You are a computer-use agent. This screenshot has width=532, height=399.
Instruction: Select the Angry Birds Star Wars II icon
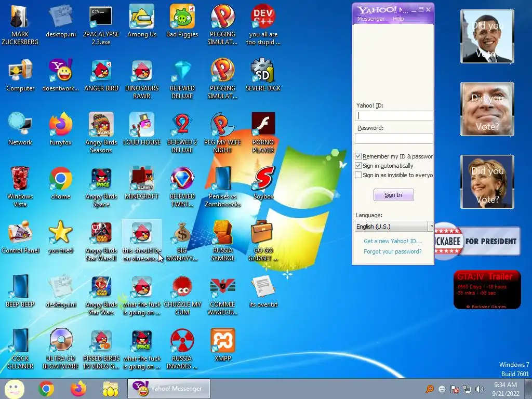click(x=101, y=241)
